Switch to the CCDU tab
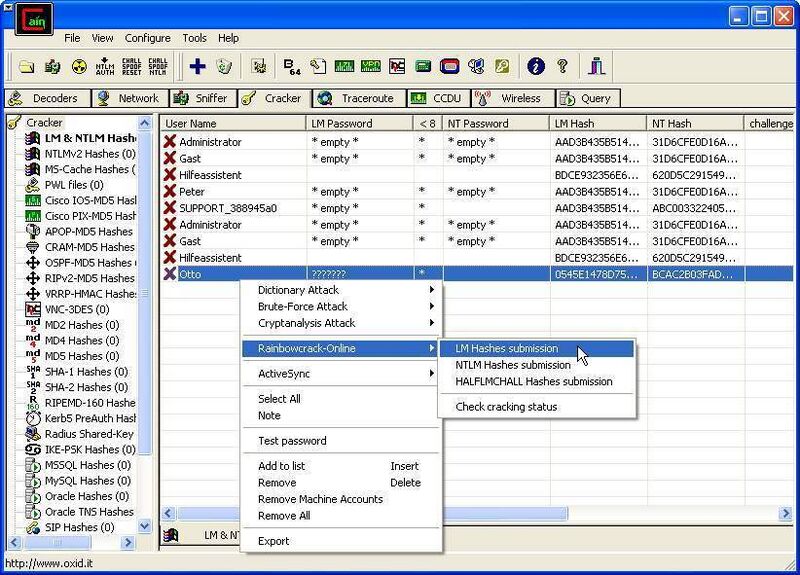800x575 pixels. tap(439, 98)
